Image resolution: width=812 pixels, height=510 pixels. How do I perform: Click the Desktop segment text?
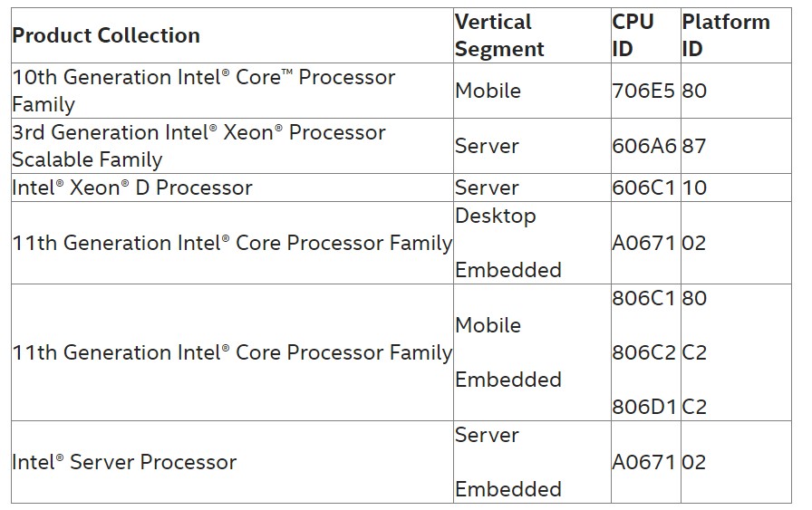click(x=496, y=216)
